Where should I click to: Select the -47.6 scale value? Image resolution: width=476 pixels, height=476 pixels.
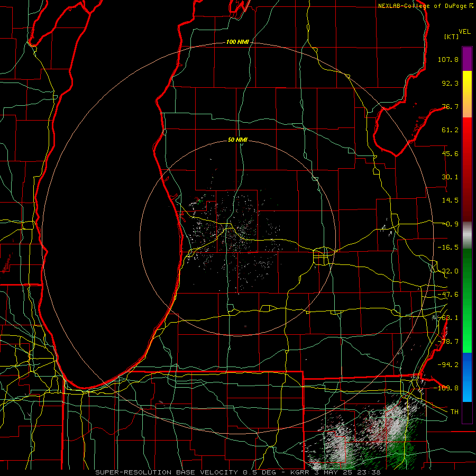pyautogui.click(x=448, y=294)
